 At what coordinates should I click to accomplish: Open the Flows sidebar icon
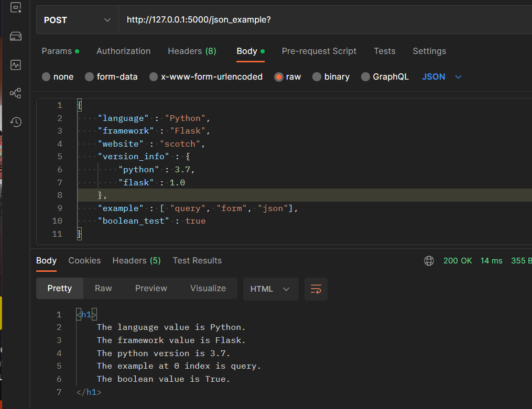pos(16,93)
